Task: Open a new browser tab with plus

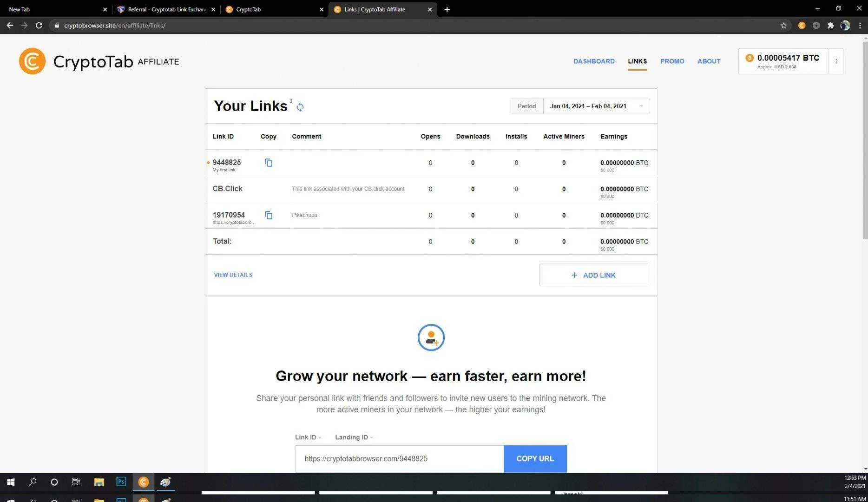Action: [447, 9]
